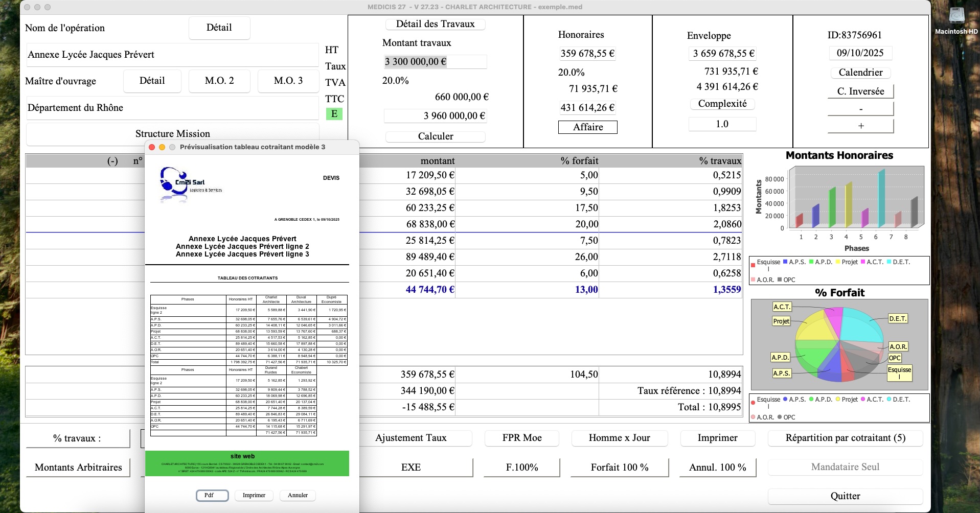
Task: Open Détail next to Maître d'ouvrage
Action: point(152,81)
